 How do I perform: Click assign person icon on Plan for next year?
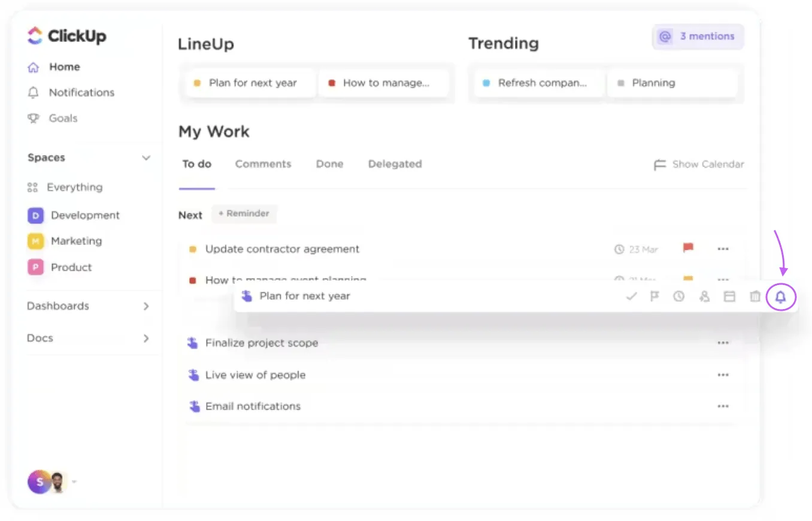tap(704, 296)
